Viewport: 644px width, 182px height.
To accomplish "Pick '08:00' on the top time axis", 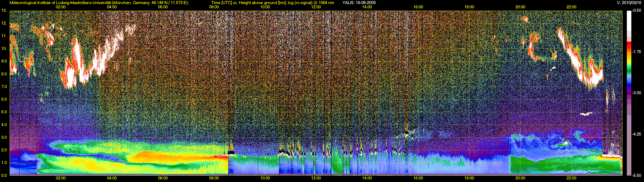I will point(214,7).
